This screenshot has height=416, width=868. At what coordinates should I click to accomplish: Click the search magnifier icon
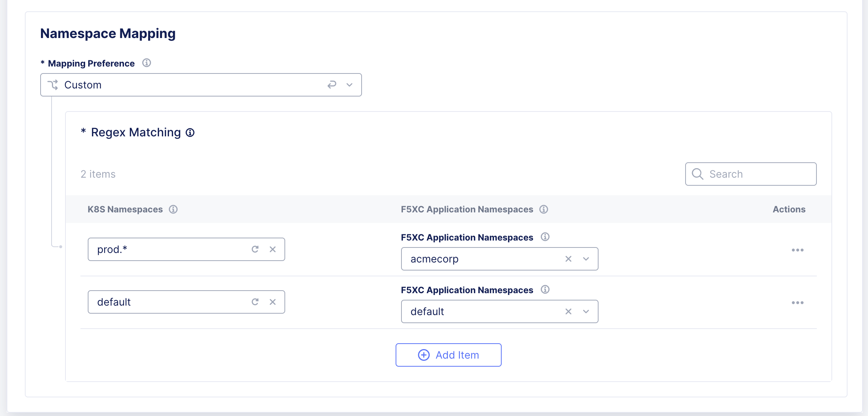tap(697, 174)
